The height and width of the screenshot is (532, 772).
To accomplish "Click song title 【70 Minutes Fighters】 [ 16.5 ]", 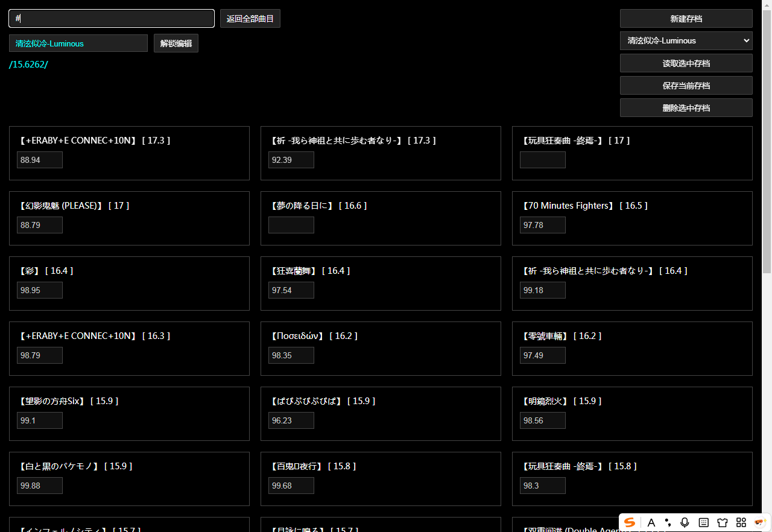I will click(584, 206).
